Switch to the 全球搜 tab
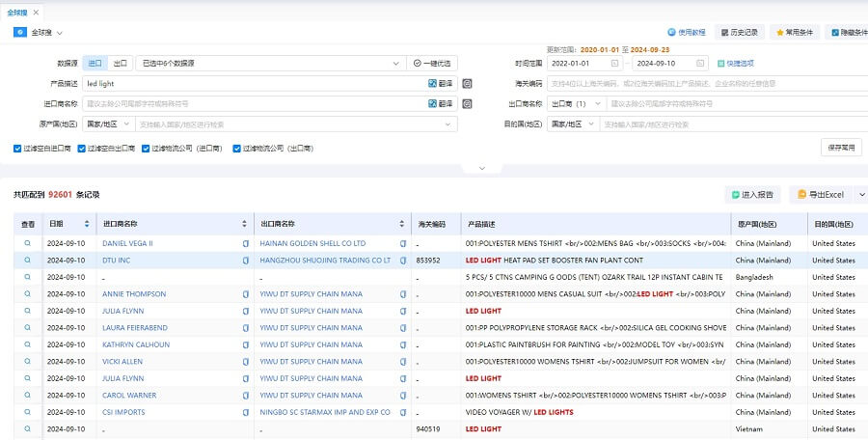The width and height of the screenshot is (868, 440). 17,13
